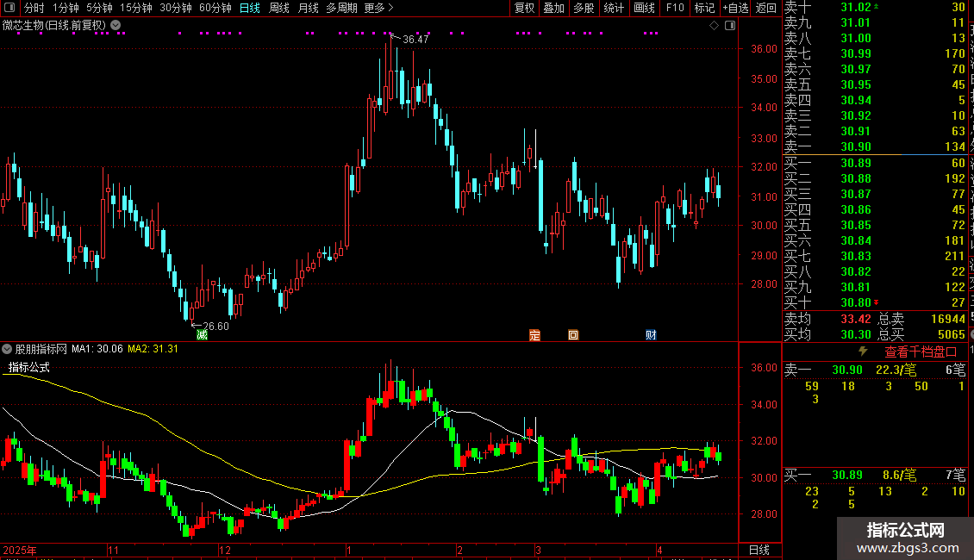Click 22.3/笔 in sell-one detail
974x560 pixels.
[896, 370]
